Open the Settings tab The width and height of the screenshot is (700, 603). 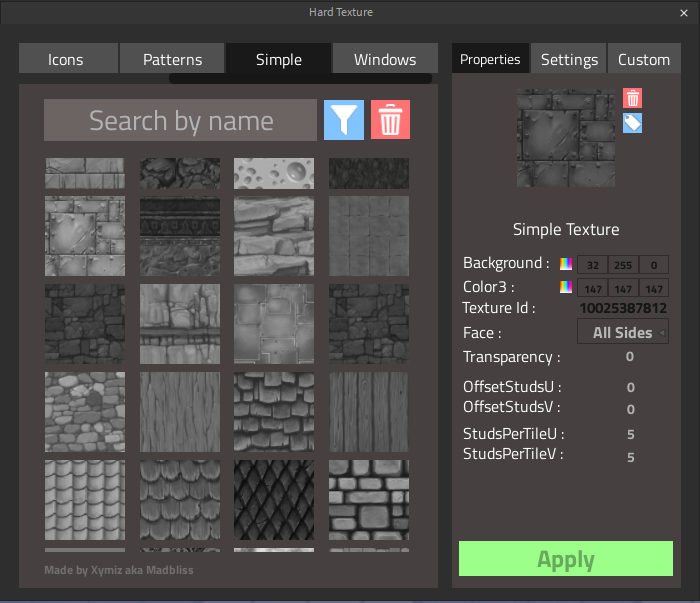[569, 59]
